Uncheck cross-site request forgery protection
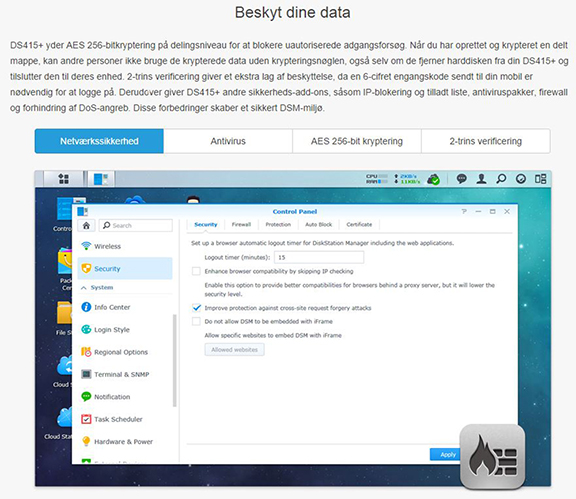Screen dimensions: 576x499 pos(196,308)
